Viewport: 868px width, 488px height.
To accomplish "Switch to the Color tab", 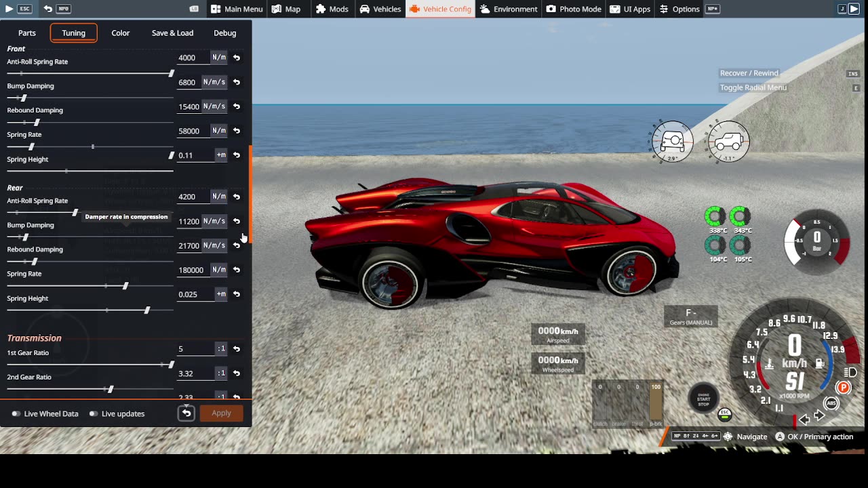I will click(121, 33).
